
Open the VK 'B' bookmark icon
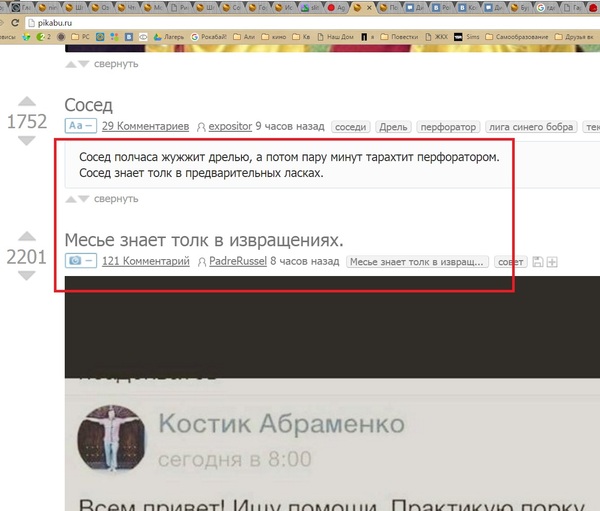pos(129,37)
